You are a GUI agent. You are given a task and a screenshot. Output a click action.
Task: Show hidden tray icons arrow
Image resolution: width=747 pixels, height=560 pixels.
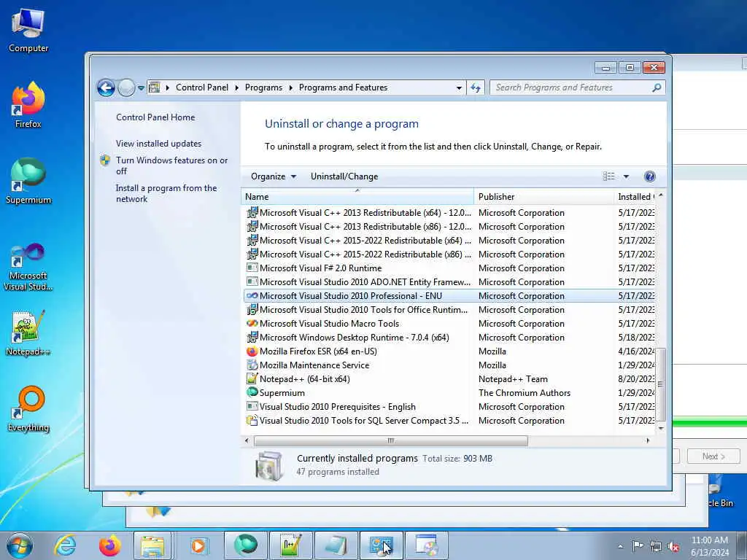620,546
